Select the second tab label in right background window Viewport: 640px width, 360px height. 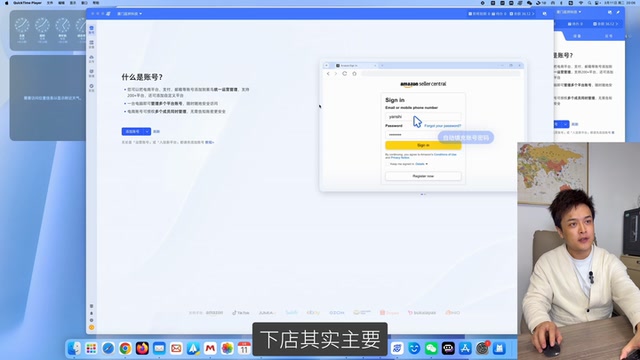coord(608,36)
